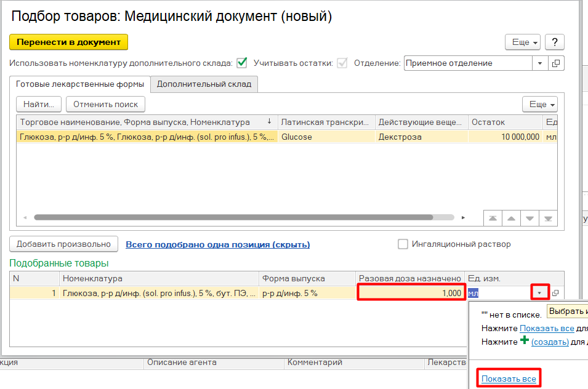This screenshot has height=389, width=588.
Task: Move one row down in the list
Action: [530, 218]
